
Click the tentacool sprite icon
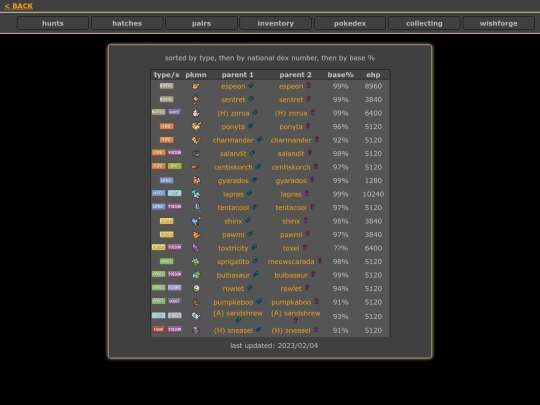click(x=196, y=208)
